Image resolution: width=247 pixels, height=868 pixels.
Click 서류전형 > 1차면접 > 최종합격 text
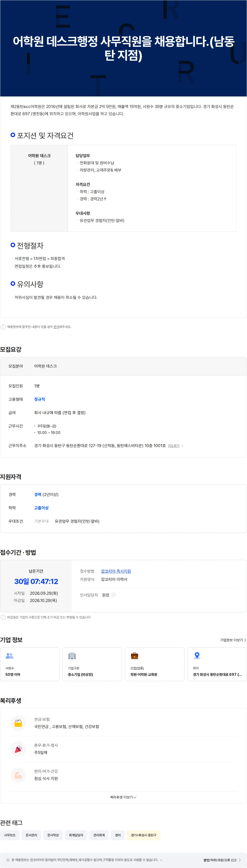tap(40, 259)
